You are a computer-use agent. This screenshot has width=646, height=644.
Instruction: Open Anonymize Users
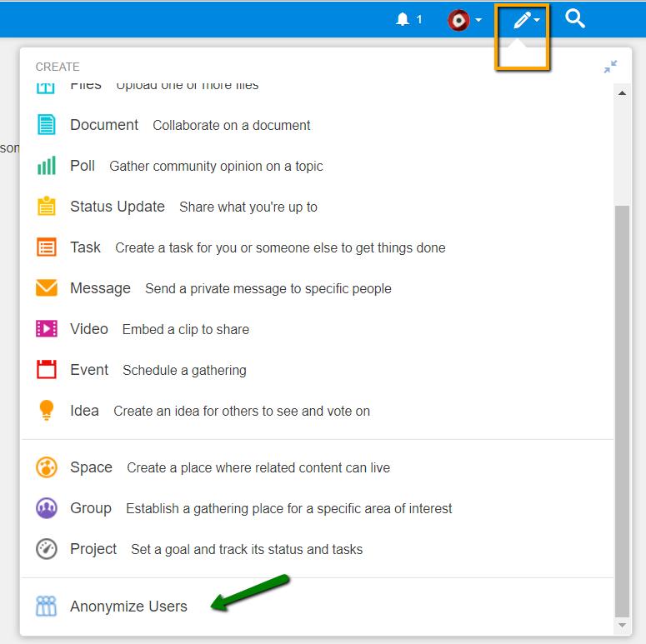click(x=128, y=607)
